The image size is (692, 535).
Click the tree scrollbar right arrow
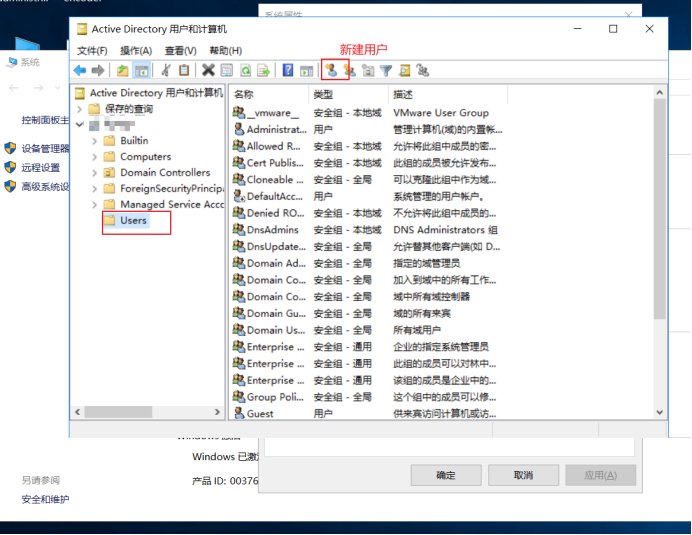coord(217,412)
